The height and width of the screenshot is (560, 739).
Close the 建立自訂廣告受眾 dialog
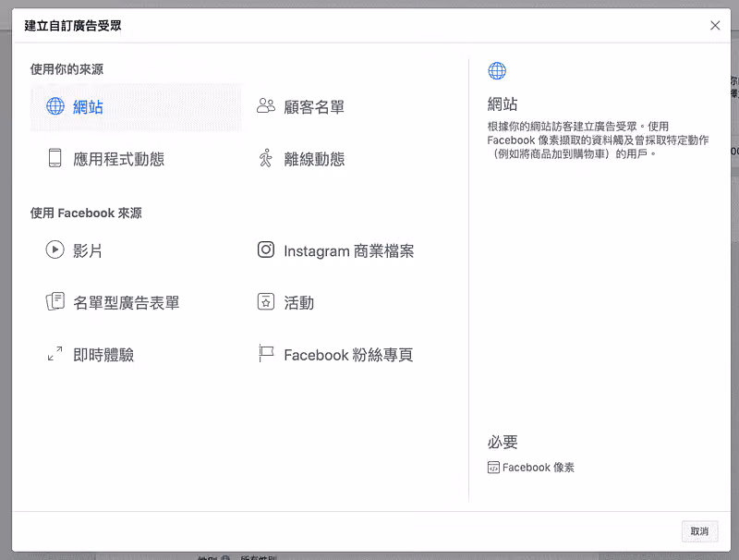click(715, 26)
